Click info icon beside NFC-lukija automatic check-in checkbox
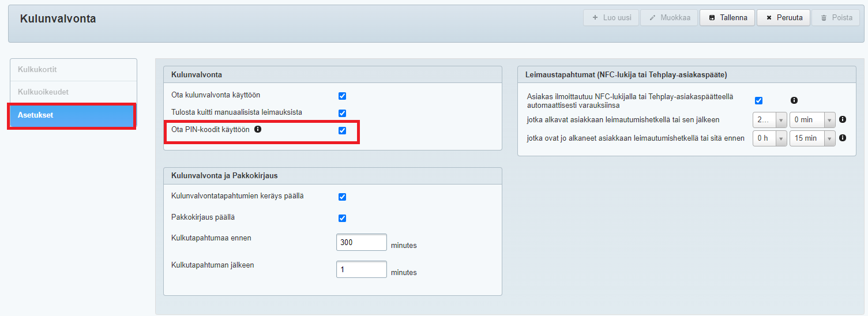Viewport: 868px width, 316px height. [x=794, y=100]
